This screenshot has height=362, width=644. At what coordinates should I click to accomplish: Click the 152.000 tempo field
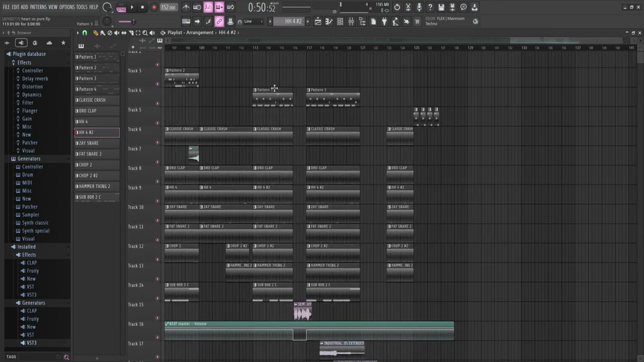click(x=169, y=8)
